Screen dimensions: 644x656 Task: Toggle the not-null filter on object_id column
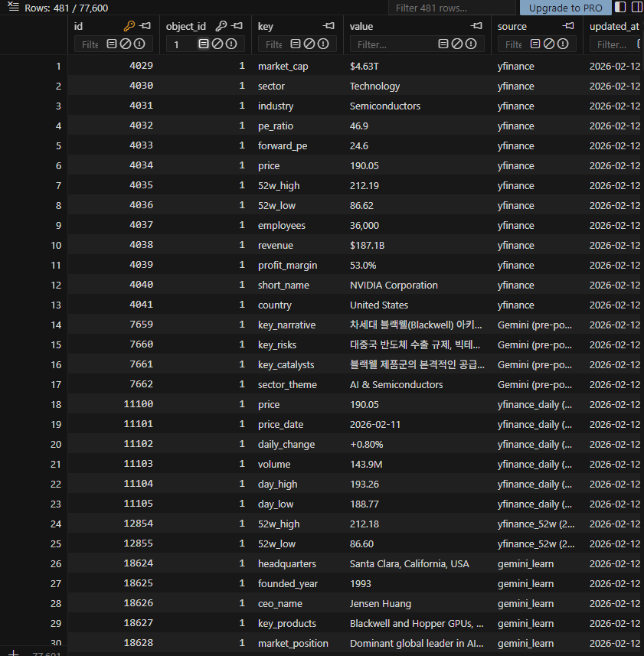pyautogui.click(x=230, y=44)
